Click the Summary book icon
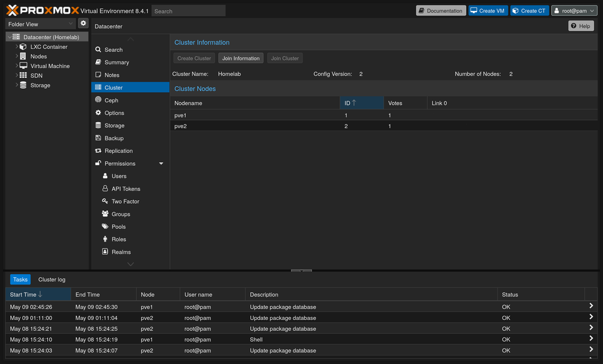The height and width of the screenshot is (364, 603). pyautogui.click(x=98, y=62)
